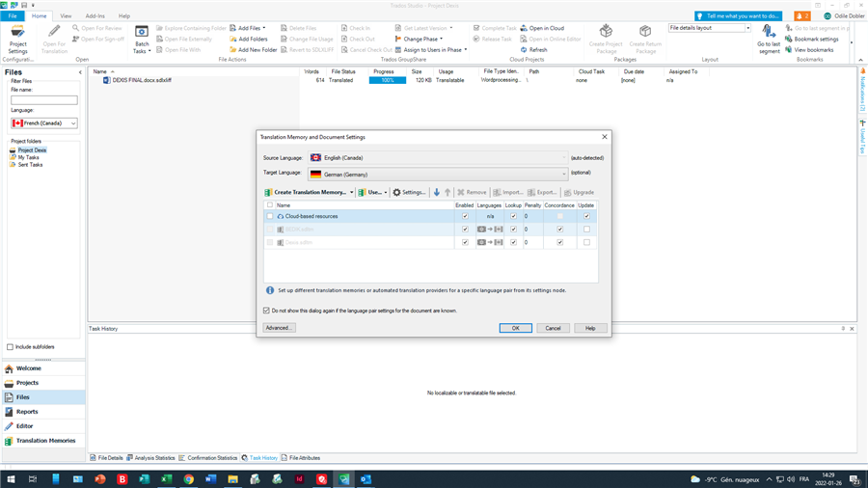Toggle Update checkbox for Dexis.sdltm
868x488 pixels.
point(586,242)
